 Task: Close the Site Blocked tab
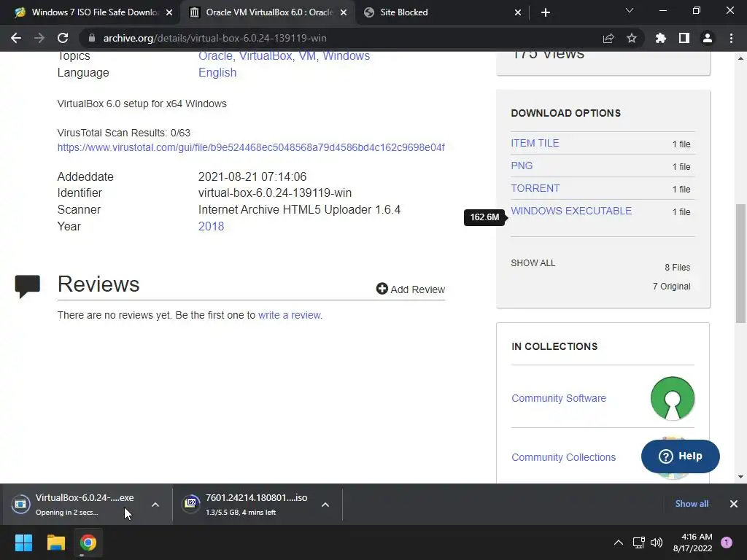518,12
